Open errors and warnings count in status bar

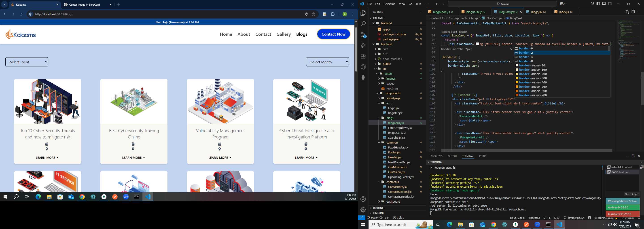398,218
